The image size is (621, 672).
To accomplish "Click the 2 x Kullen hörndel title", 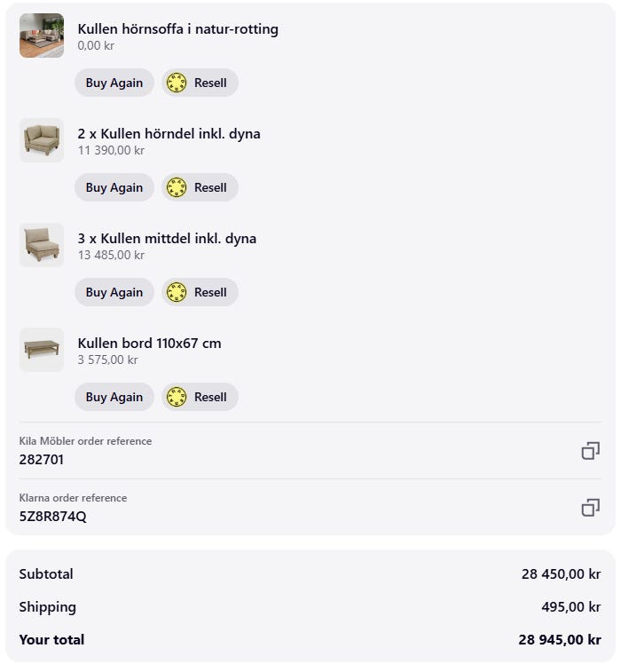I will coord(169,134).
